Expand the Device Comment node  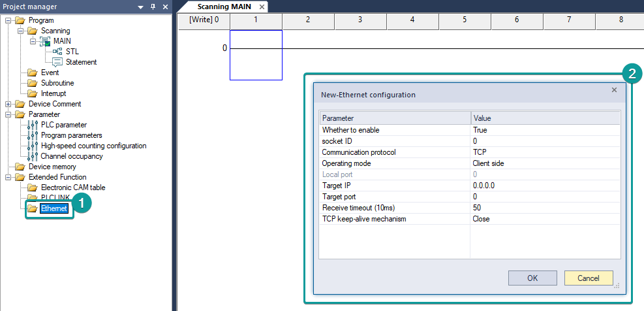(8, 104)
